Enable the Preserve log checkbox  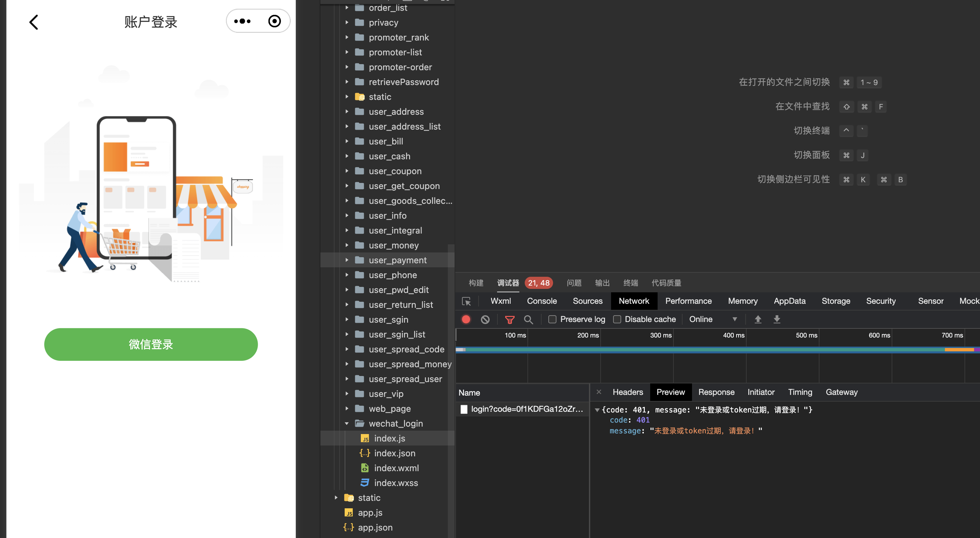tap(552, 319)
